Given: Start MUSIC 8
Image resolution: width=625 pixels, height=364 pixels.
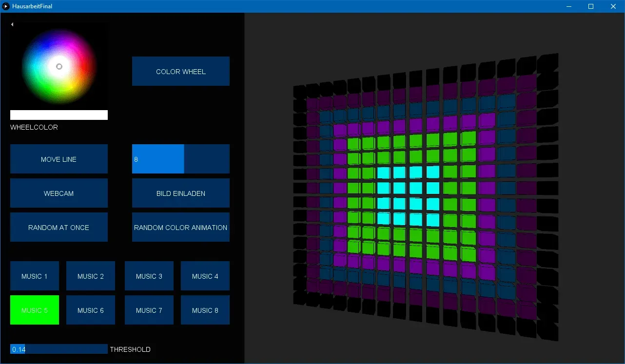Looking at the screenshot, I should coord(205,310).
